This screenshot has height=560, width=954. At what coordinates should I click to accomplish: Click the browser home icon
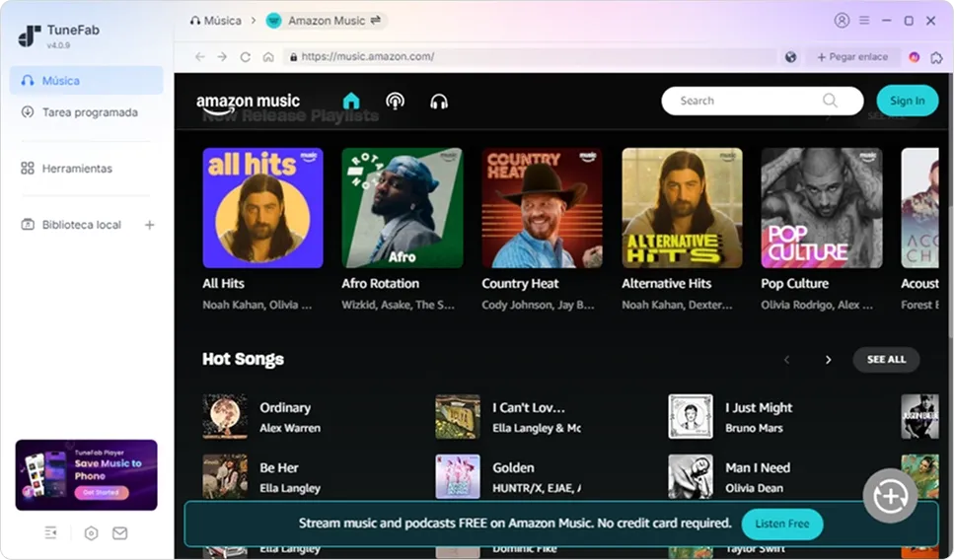point(268,56)
